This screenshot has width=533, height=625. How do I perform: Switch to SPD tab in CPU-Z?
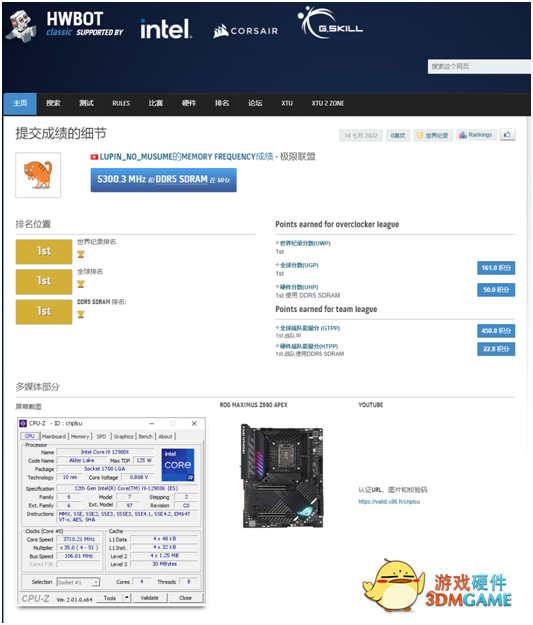point(101,436)
